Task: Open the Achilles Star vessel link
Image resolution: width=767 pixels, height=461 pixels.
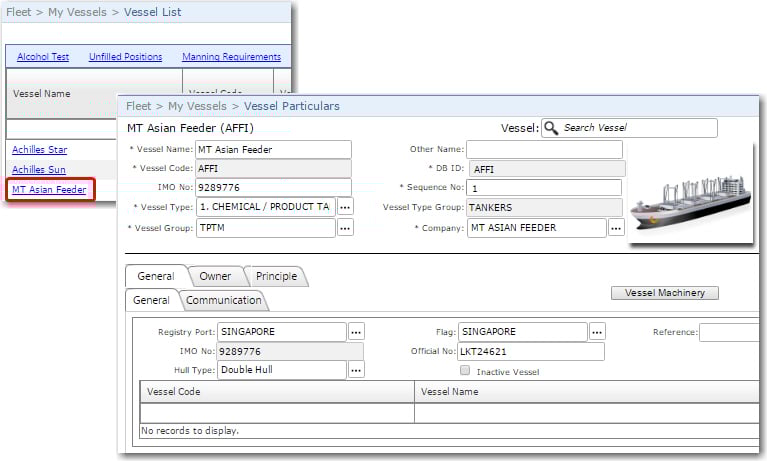Action: point(39,149)
